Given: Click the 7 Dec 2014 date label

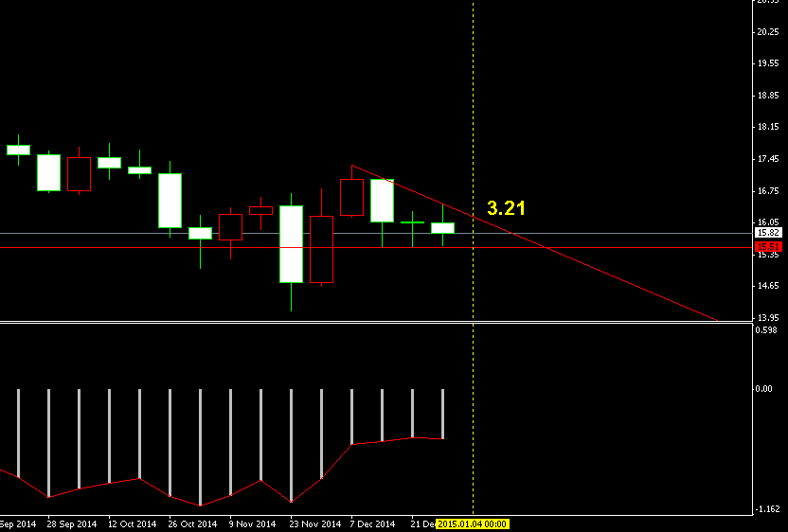Looking at the screenshot, I should (372, 523).
